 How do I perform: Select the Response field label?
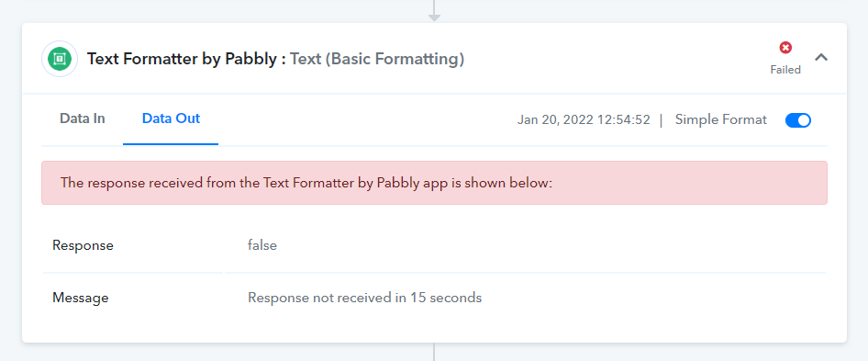[x=83, y=245]
